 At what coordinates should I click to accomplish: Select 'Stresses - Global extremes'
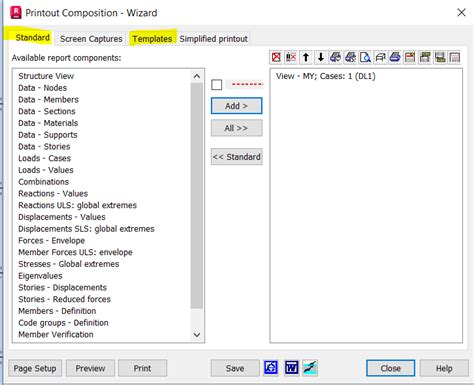(69, 264)
